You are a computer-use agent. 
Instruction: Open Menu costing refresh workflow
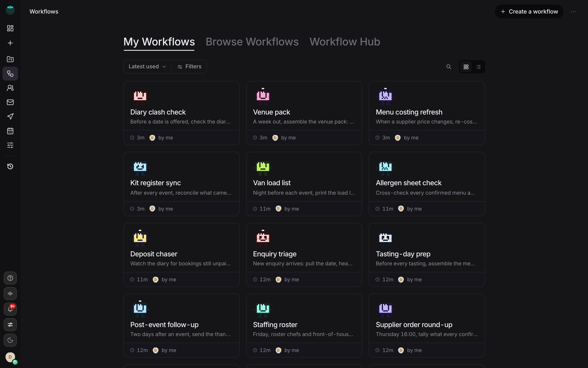click(x=427, y=113)
